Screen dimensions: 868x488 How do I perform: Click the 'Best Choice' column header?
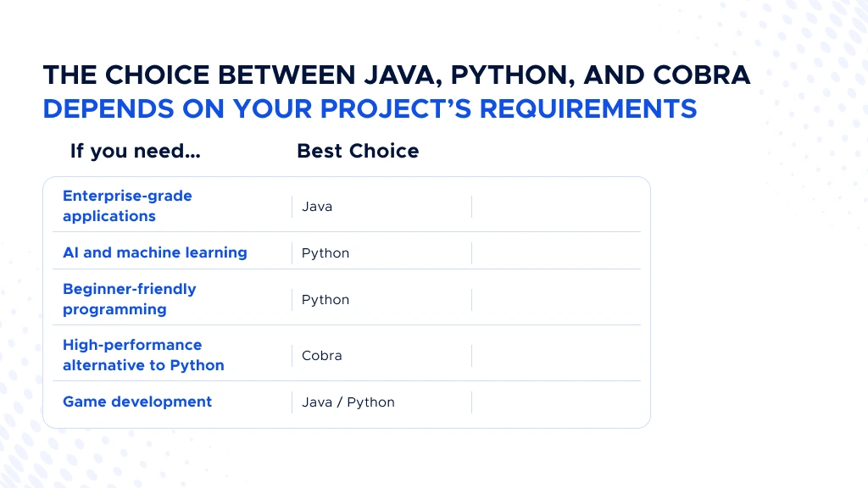click(359, 151)
